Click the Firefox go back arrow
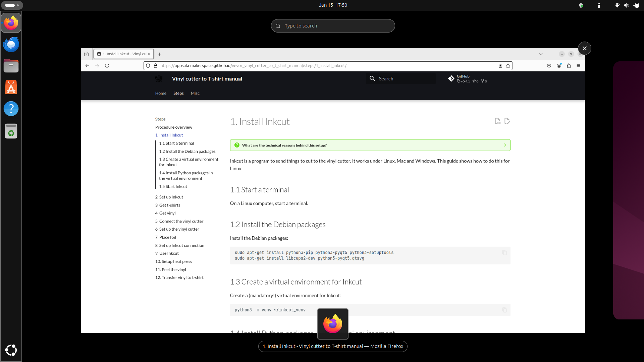The width and height of the screenshot is (644, 362). (x=87, y=66)
